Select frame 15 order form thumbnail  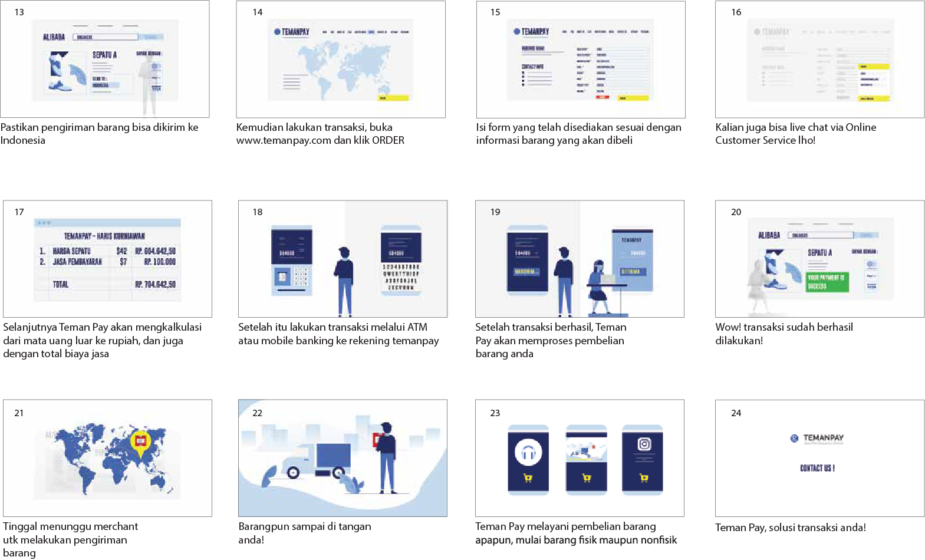point(581,59)
